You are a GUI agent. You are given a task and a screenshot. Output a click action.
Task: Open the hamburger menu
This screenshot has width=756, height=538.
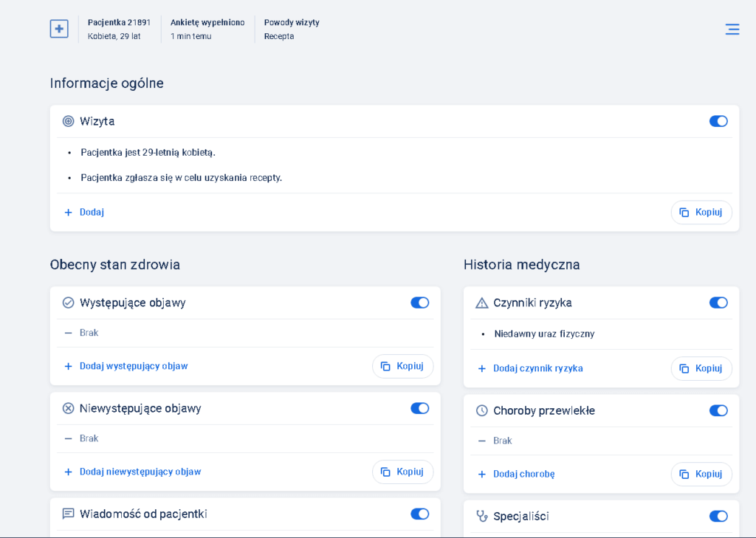[x=732, y=30]
